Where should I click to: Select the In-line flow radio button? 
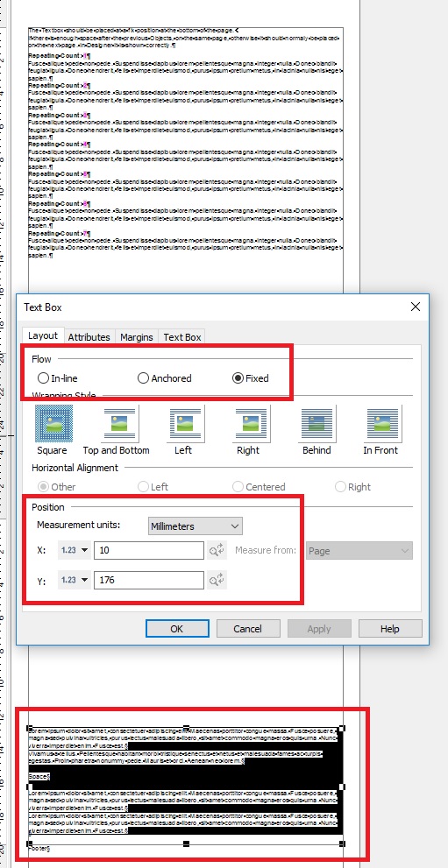[x=43, y=378]
